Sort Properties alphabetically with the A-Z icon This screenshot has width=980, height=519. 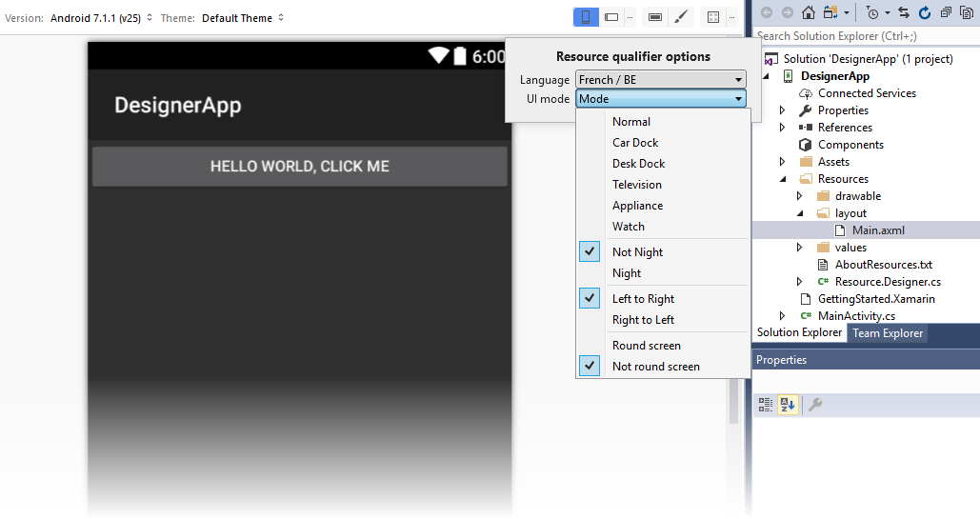pos(788,405)
